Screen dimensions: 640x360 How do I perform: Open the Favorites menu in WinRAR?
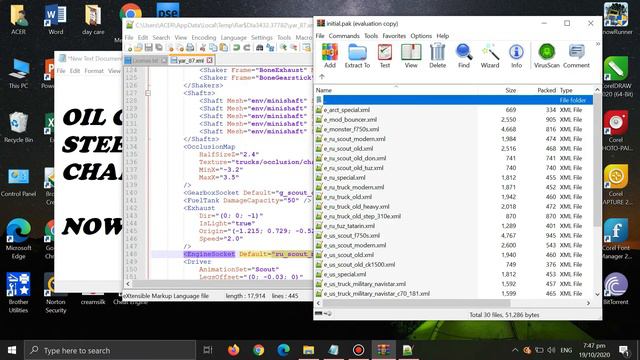(x=394, y=36)
